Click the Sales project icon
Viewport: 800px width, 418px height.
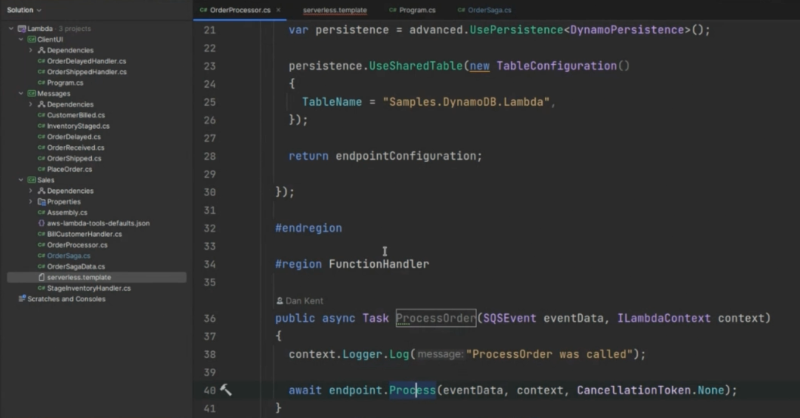32,180
